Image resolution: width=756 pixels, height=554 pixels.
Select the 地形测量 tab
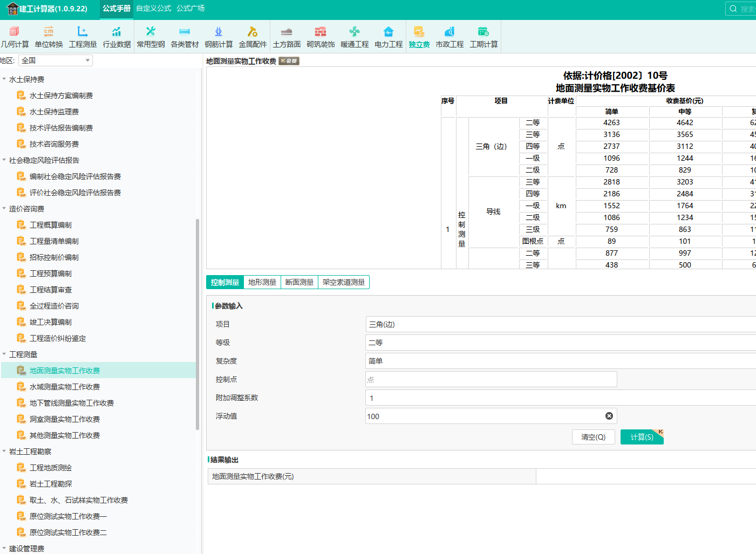(262, 282)
